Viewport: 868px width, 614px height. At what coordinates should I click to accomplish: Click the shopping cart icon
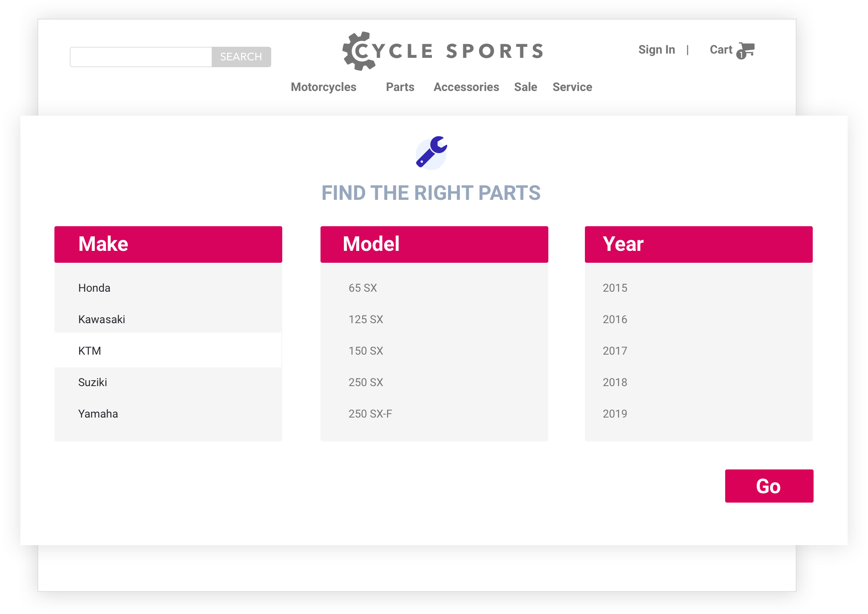(x=746, y=51)
